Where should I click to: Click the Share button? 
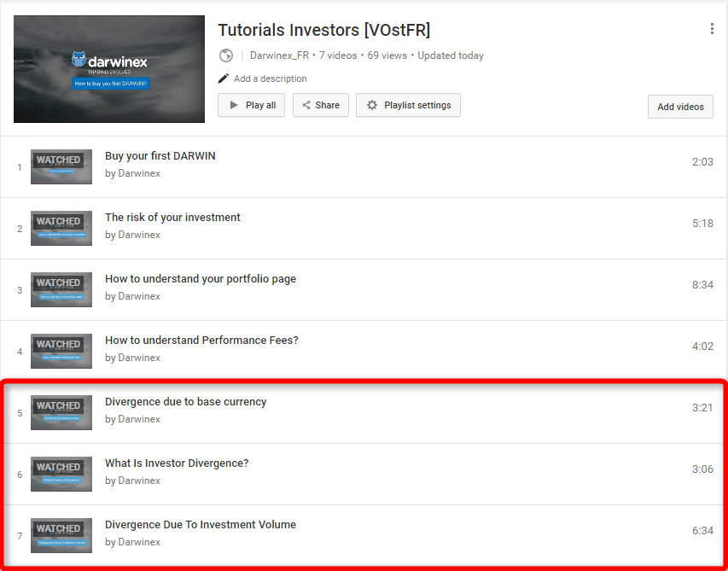pos(320,105)
